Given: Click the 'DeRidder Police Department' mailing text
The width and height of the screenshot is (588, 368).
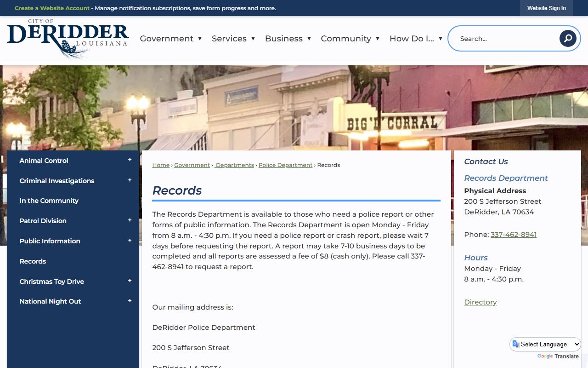Looking at the screenshot, I should coord(204,328).
